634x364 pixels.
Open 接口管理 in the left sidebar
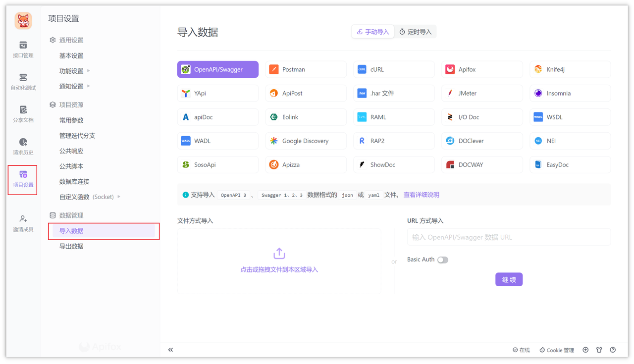point(23,50)
